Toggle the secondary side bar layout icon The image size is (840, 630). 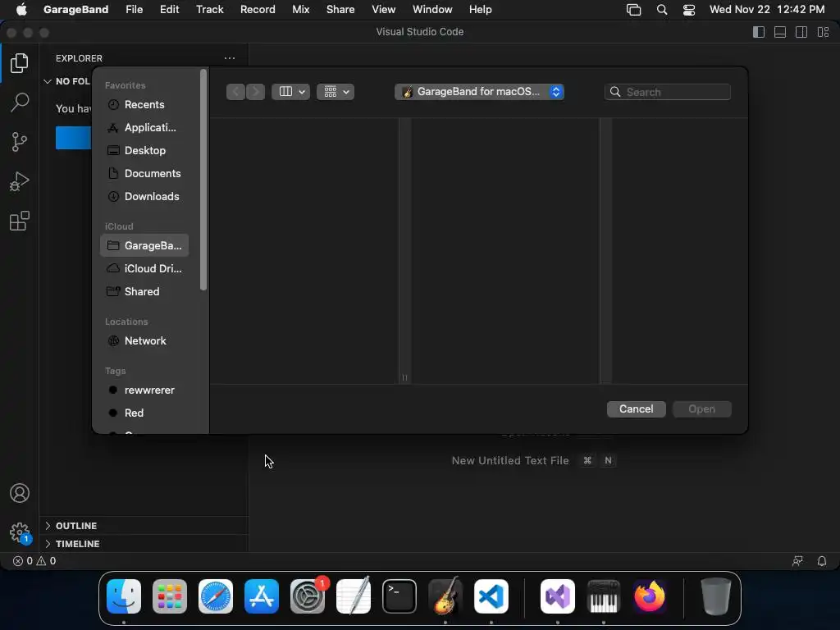point(801,32)
